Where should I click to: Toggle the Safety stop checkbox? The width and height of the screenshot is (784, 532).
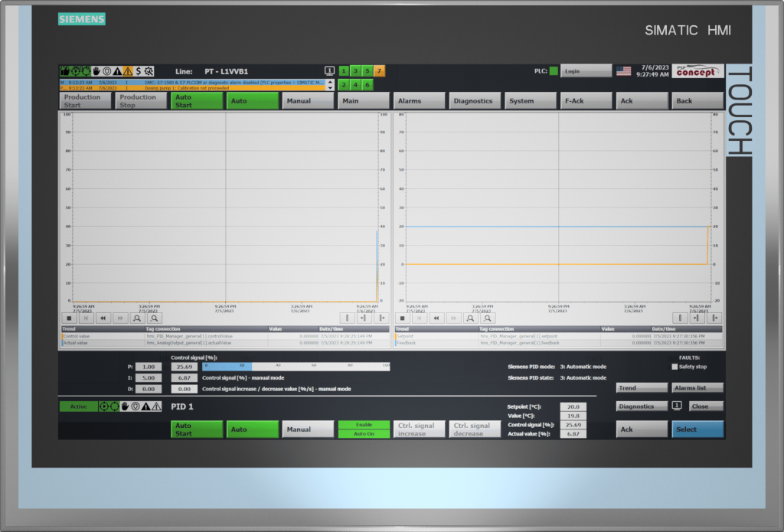tap(675, 367)
